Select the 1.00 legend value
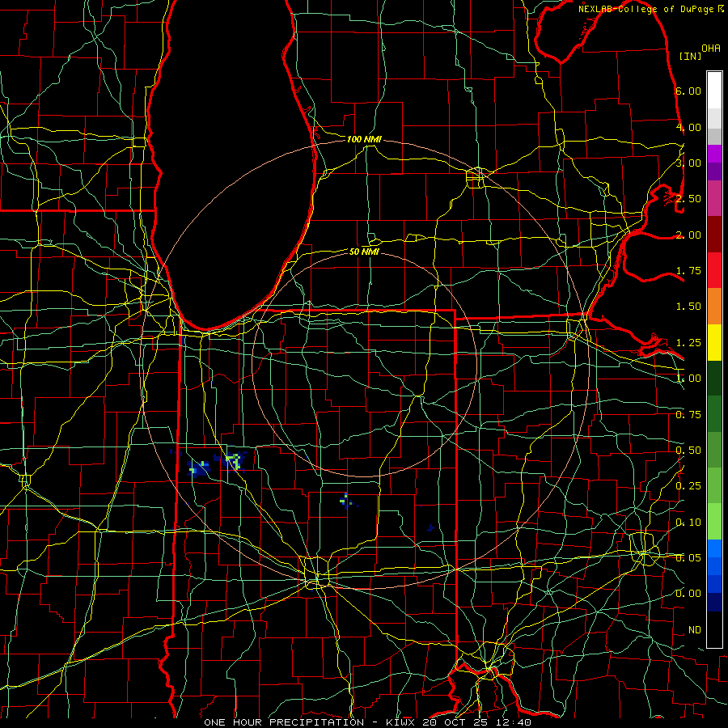 (x=688, y=379)
